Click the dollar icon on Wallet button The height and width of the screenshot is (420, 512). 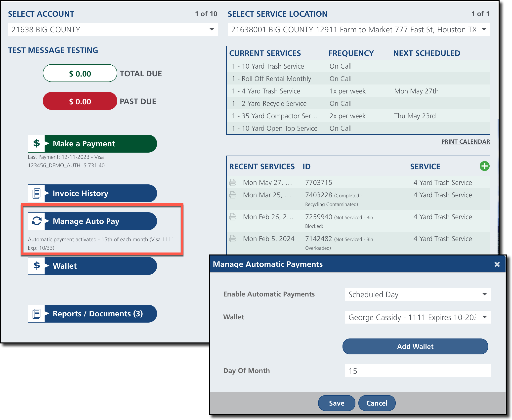click(x=37, y=266)
